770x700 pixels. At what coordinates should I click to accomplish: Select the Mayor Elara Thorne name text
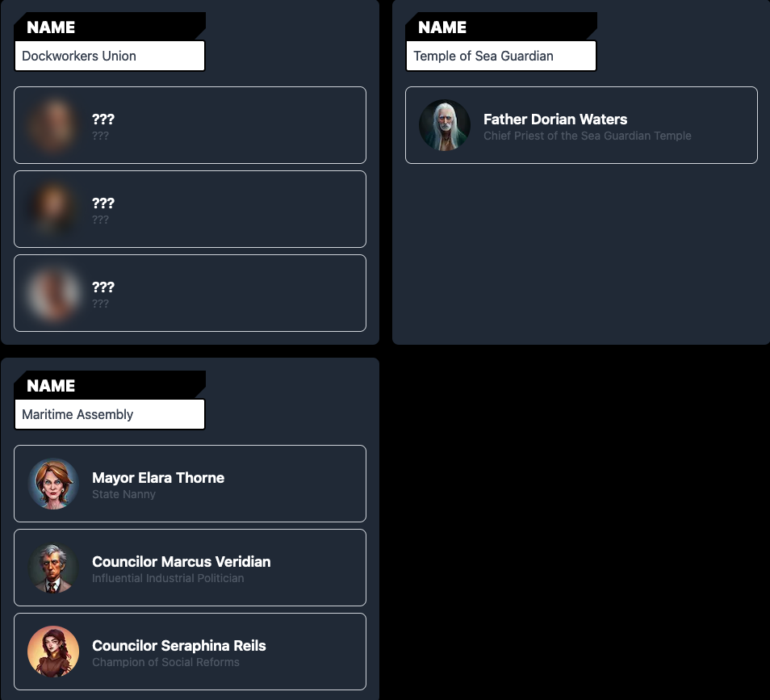(158, 478)
